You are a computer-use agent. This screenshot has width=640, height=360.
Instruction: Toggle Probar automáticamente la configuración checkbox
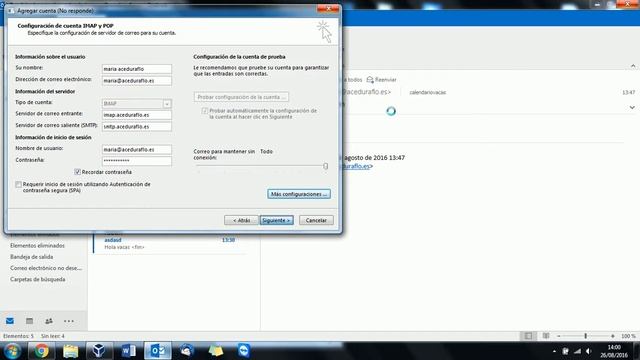click(205, 111)
